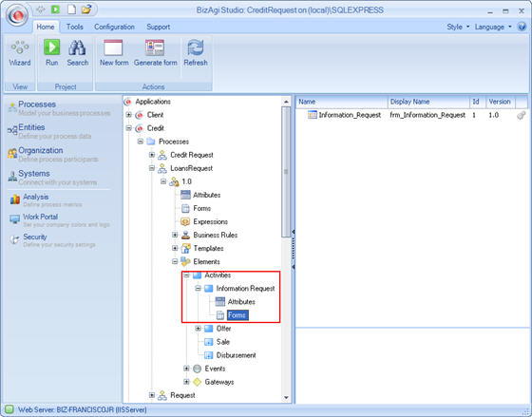Expand the Templates node
The height and width of the screenshot is (417, 532).
175,248
